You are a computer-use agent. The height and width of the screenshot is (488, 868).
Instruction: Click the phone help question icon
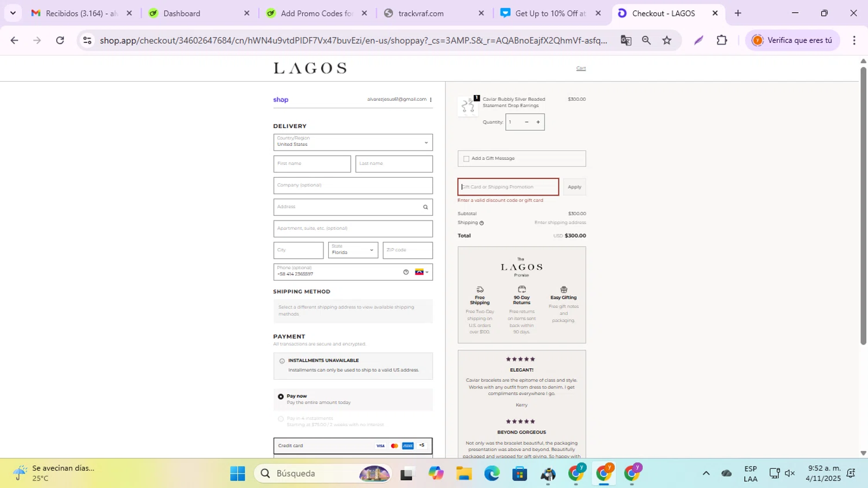(x=406, y=272)
